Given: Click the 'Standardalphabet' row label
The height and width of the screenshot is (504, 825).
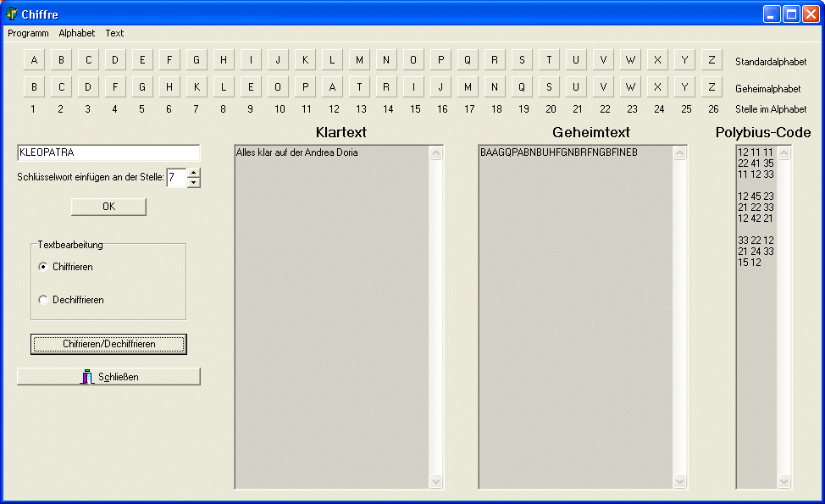Looking at the screenshot, I should click(x=771, y=62).
